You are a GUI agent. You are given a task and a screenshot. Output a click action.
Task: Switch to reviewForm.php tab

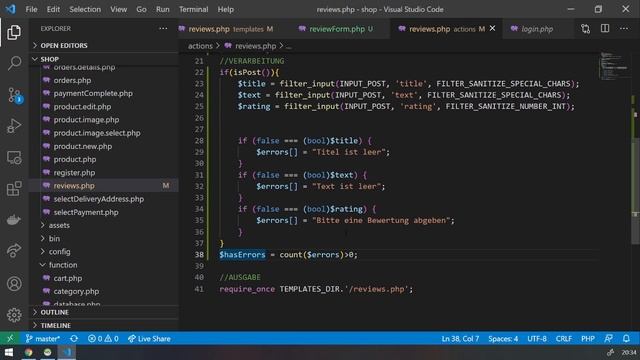341,29
